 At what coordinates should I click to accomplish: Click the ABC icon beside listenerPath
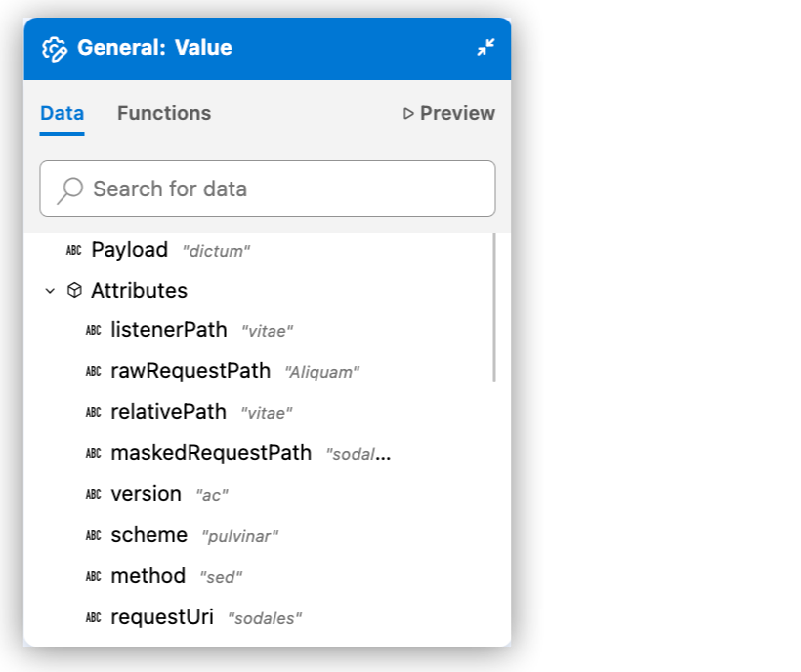pos(93,330)
